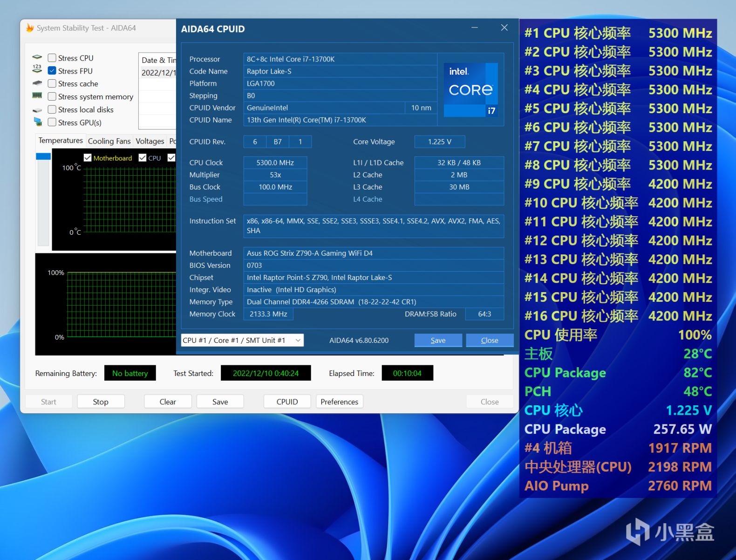The width and height of the screenshot is (736, 560).
Task: Click the Clear button
Action: pos(168,402)
